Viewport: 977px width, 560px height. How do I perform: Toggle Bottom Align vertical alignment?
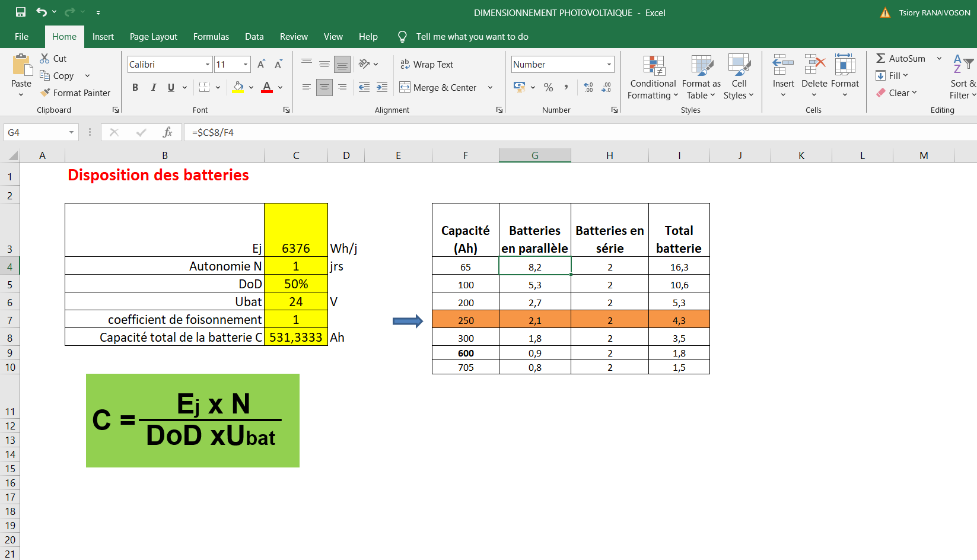[342, 64]
